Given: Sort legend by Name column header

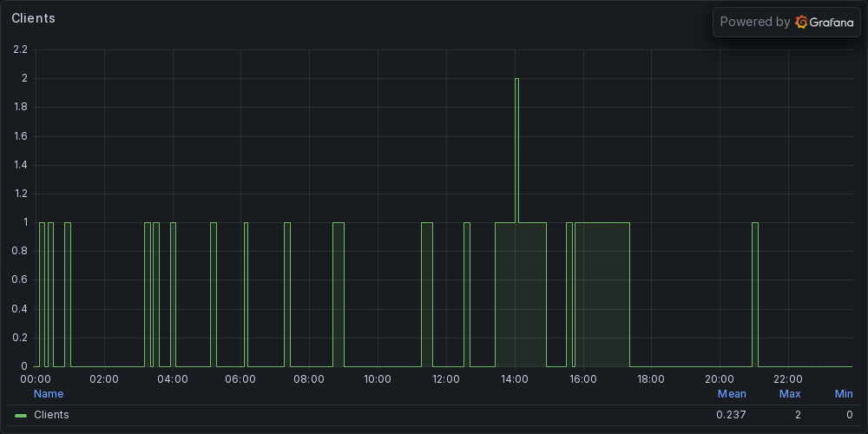Looking at the screenshot, I should (49, 394).
